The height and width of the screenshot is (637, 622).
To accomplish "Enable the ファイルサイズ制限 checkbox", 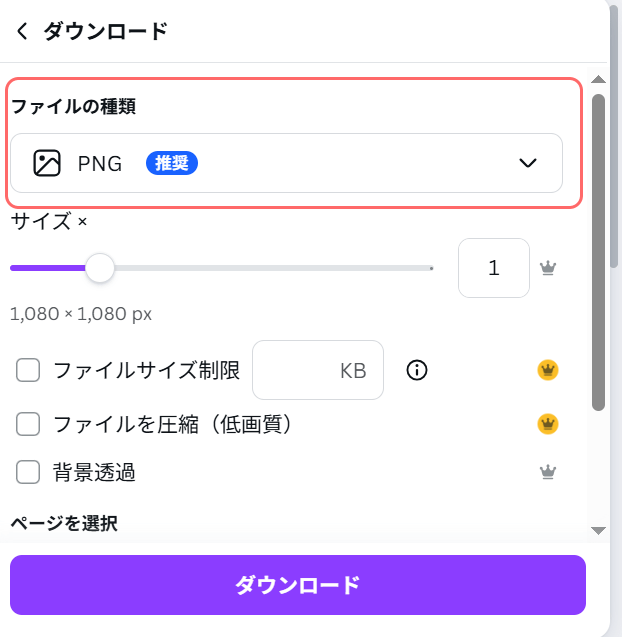I will point(28,371).
